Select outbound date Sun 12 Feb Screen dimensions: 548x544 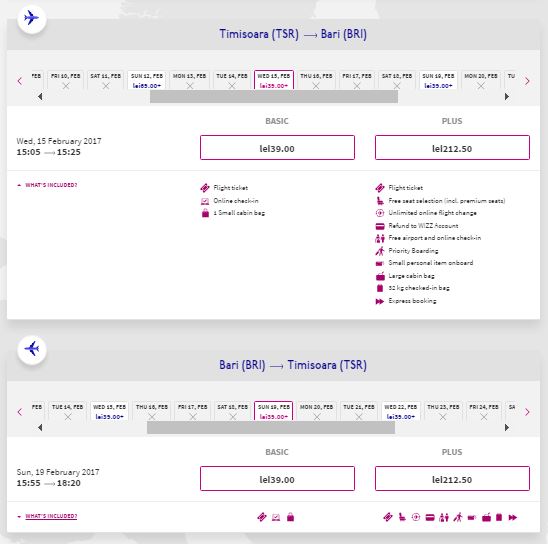pos(147,80)
